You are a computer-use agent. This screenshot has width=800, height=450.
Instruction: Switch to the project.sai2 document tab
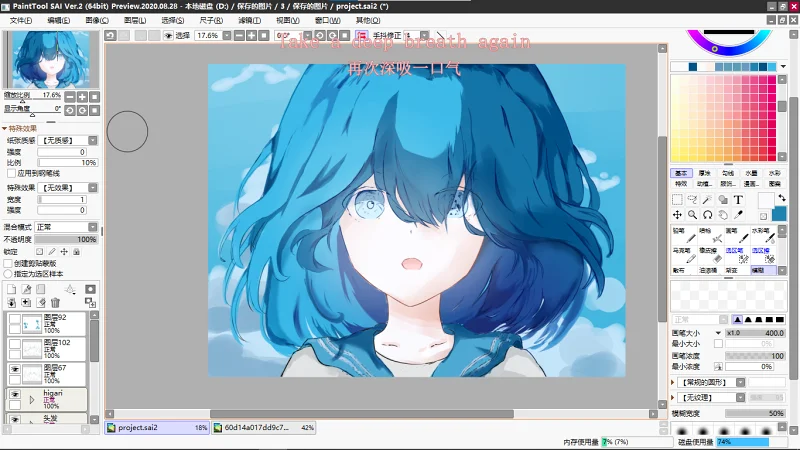pos(157,428)
